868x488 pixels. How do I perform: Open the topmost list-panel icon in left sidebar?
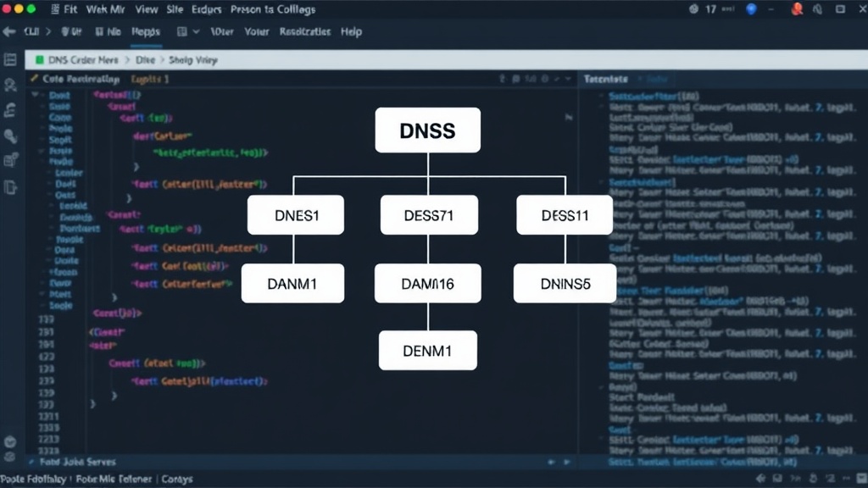pos(10,60)
